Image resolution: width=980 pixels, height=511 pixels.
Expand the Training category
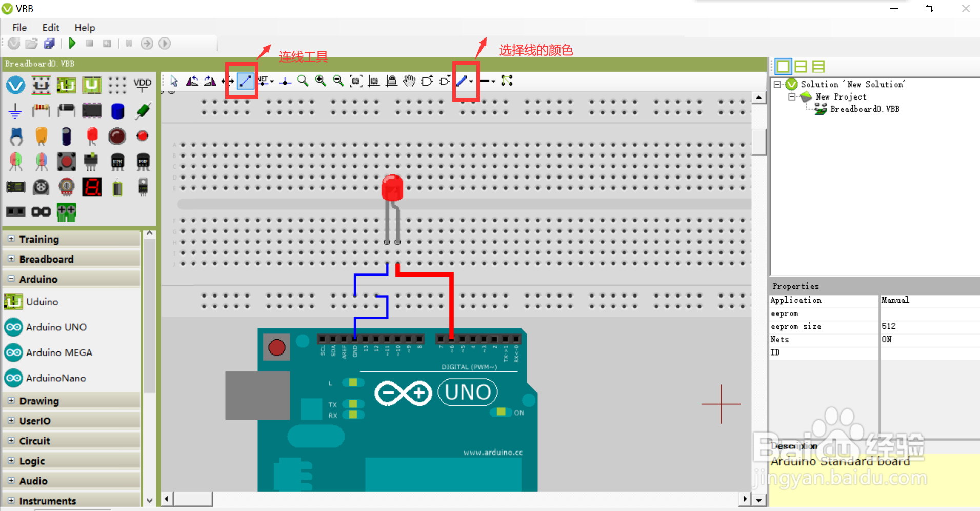(11, 239)
